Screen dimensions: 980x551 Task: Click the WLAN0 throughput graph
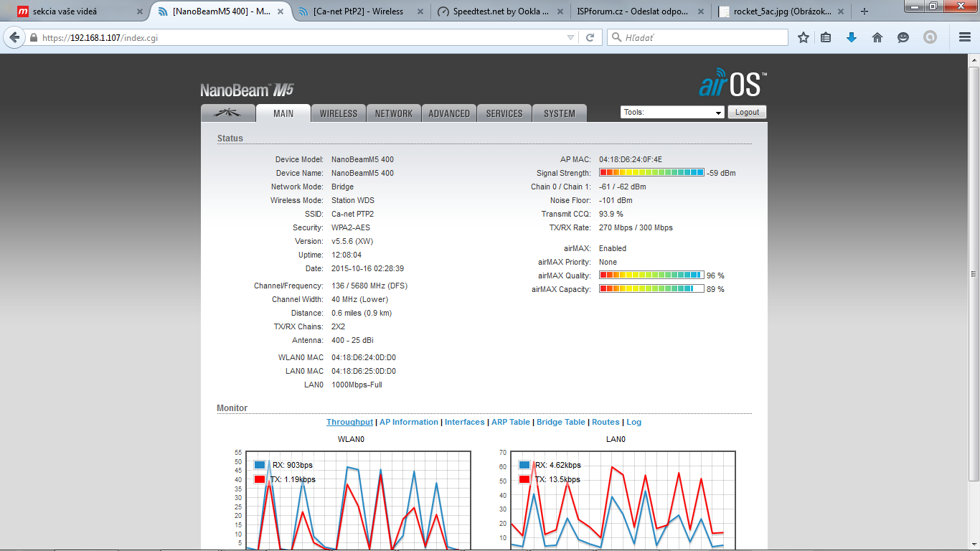click(x=358, y=501)
